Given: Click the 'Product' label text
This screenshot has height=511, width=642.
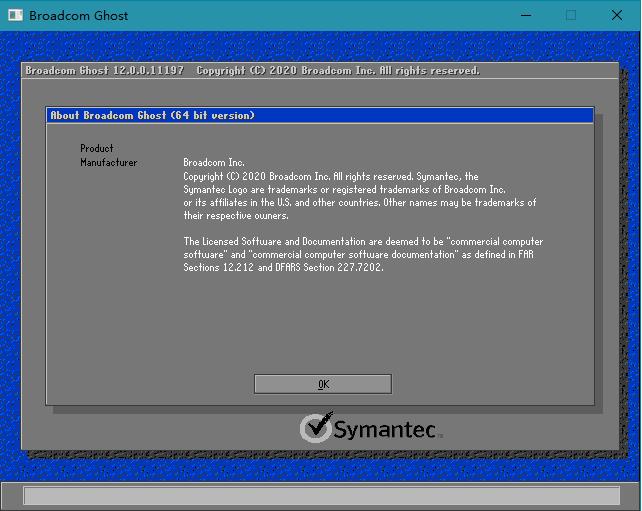Looking at the screenshot, I should pos(97,148).
